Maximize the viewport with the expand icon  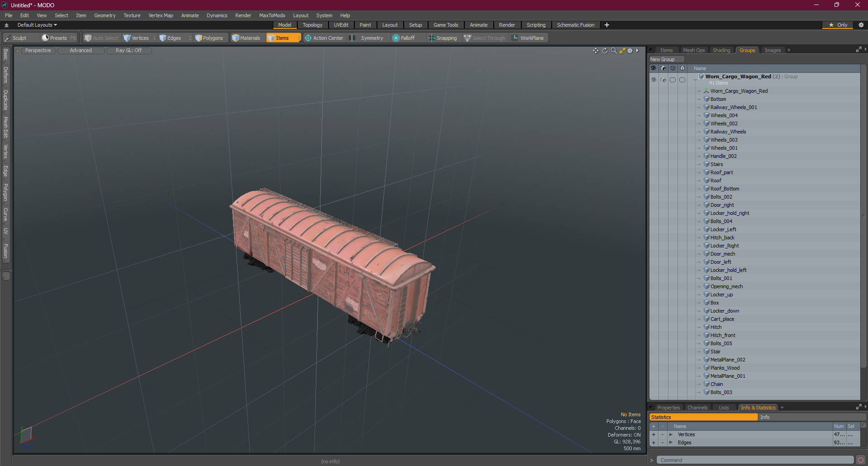pos(622,51)
